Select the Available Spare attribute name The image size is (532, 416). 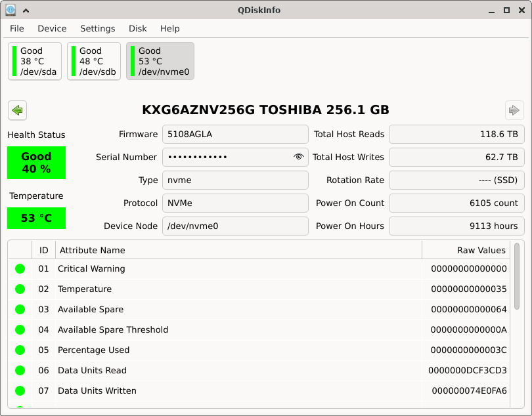tap(91, 310)
